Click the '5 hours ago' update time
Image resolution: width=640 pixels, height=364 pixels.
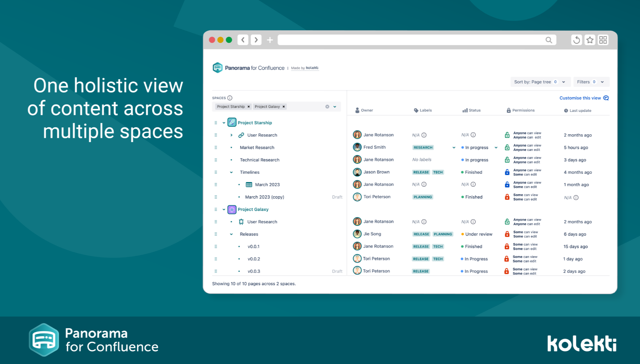coord(576,148)
